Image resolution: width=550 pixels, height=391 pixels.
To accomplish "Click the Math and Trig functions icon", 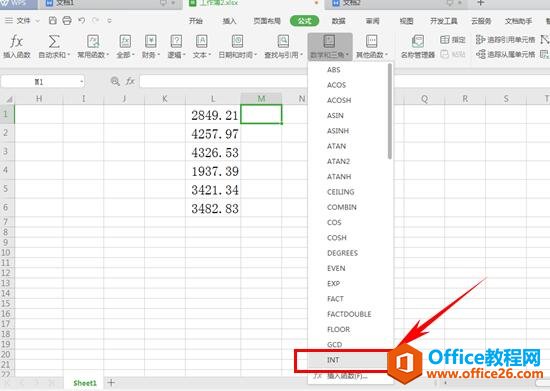I will (x=329, y=41).
